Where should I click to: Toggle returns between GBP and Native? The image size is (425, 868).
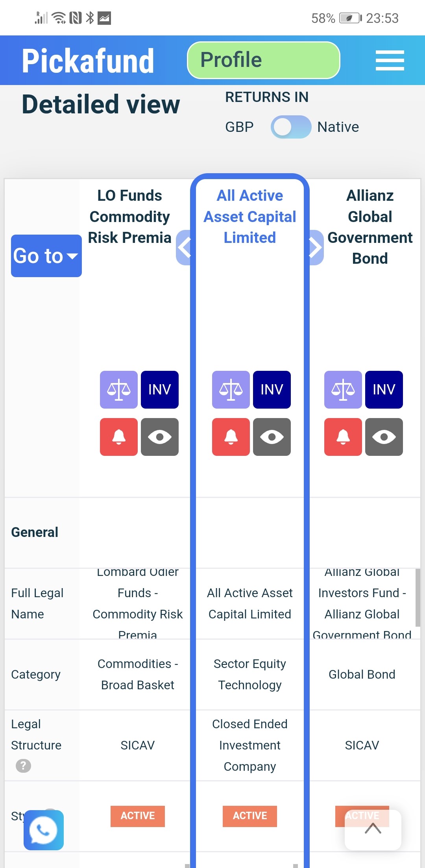pyautogui.click(x=291, y=127)
